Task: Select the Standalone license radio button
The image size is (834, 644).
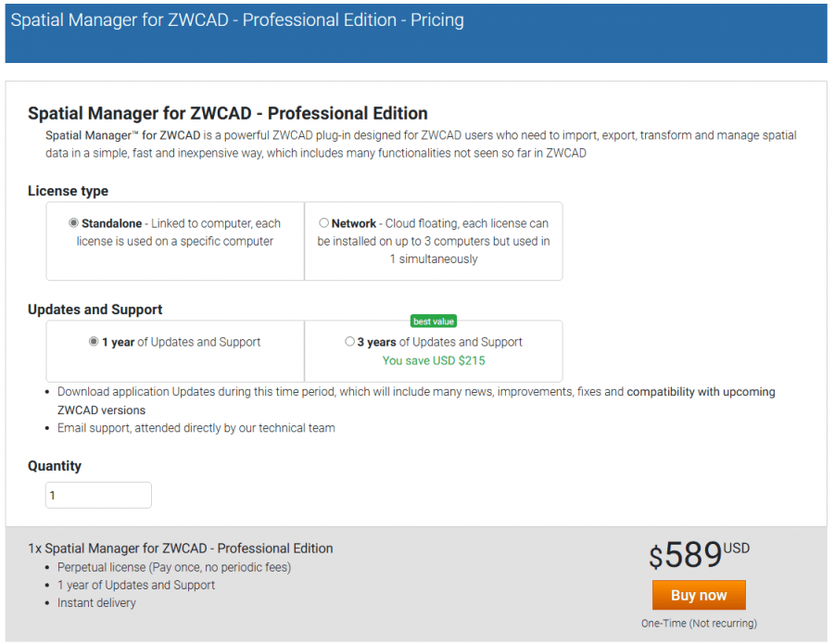Action: click(x=73, y=222)
